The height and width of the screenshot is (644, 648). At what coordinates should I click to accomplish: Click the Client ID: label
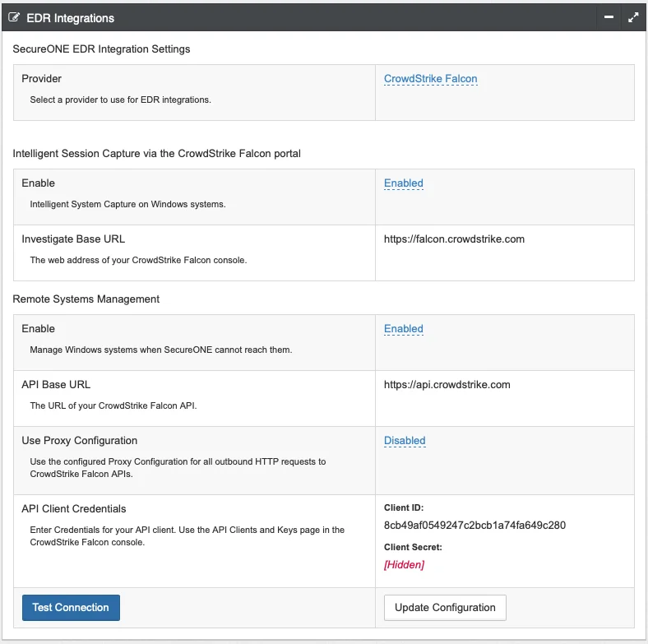pos(403,507)
